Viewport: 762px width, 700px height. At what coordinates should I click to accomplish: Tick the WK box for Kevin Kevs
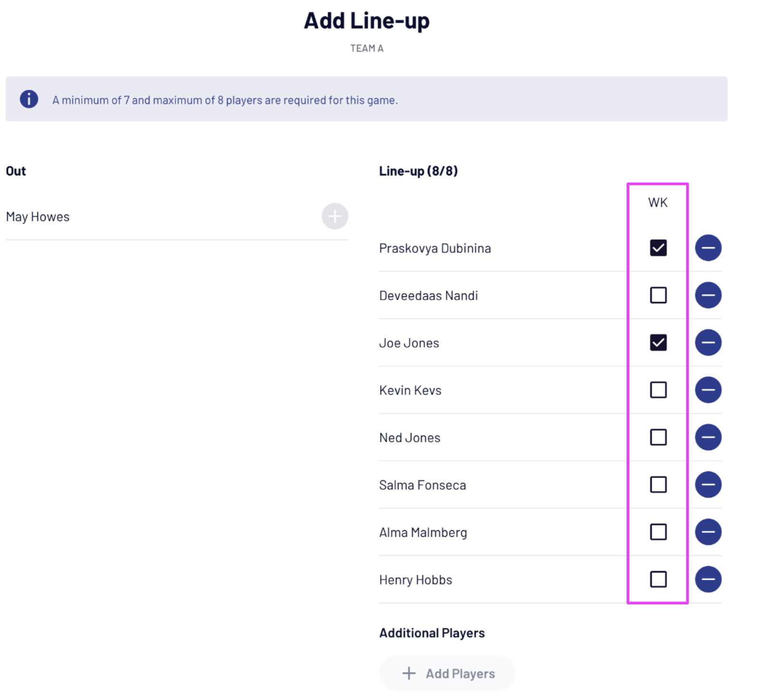point(658,390)
